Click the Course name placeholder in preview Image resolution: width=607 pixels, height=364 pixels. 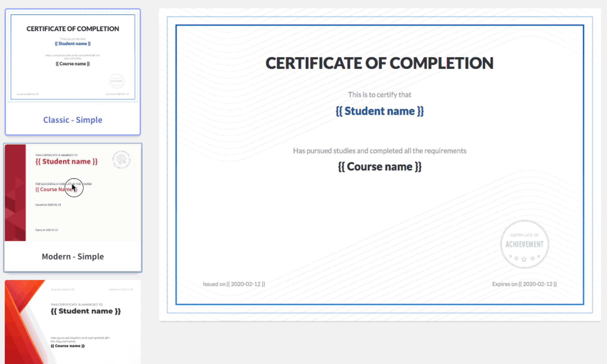point(379,167)
